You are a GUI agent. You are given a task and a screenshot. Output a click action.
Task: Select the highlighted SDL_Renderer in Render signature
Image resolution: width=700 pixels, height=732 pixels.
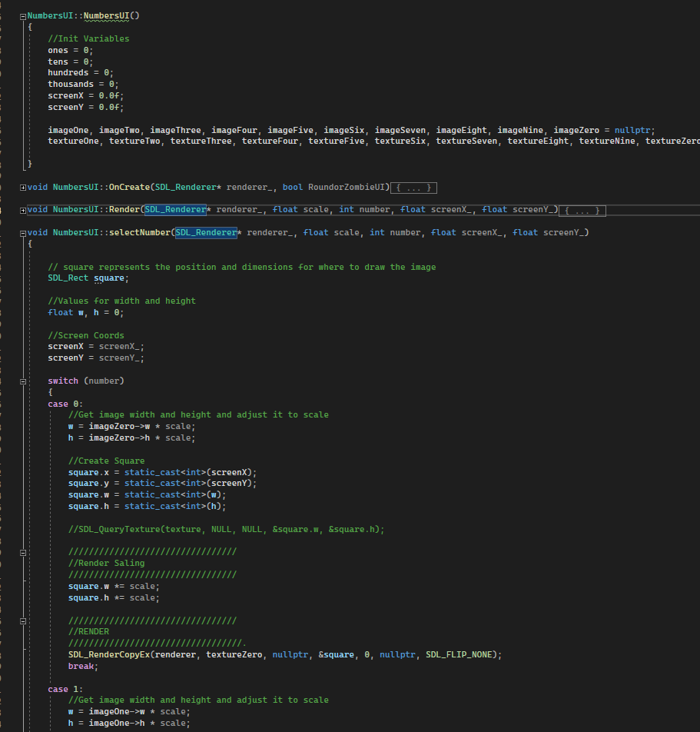point(174,209)
